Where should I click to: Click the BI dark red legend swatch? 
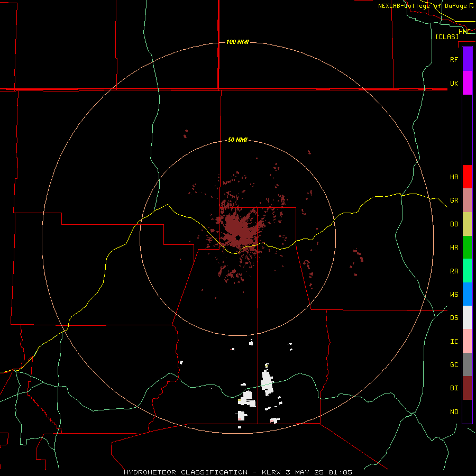(x=467, y=388)
